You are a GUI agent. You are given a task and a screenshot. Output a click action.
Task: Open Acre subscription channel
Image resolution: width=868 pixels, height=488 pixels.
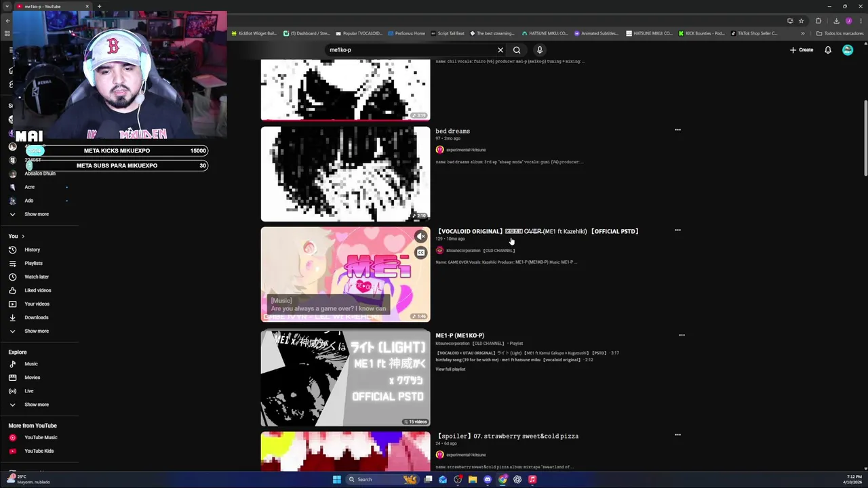29,187
